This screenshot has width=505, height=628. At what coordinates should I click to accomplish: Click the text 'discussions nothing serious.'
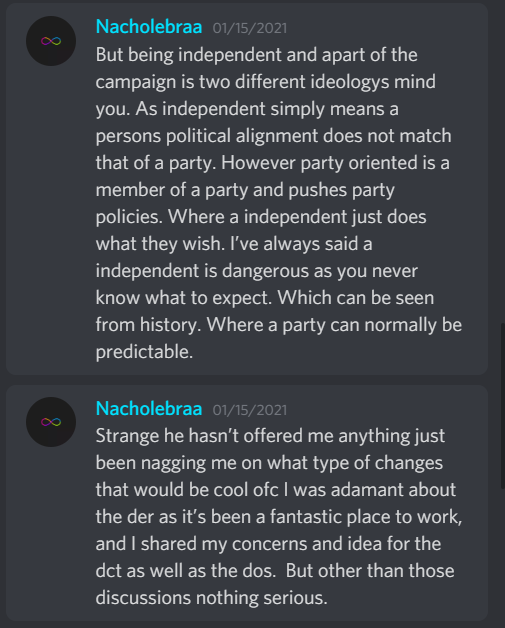point(211,598)
